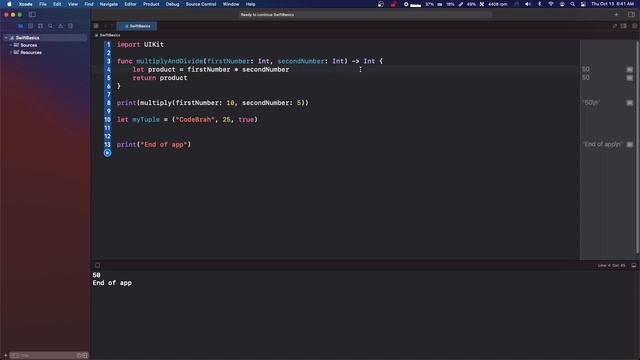Show quick look result for line 5
The width and height of the screenshot is (640, 360).
pos(630,78)
